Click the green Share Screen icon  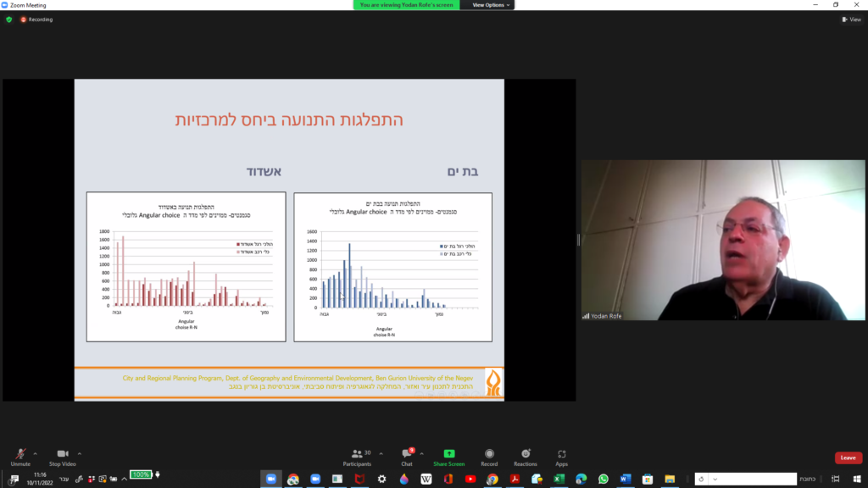pyautogui.click(x=448, y=454)
